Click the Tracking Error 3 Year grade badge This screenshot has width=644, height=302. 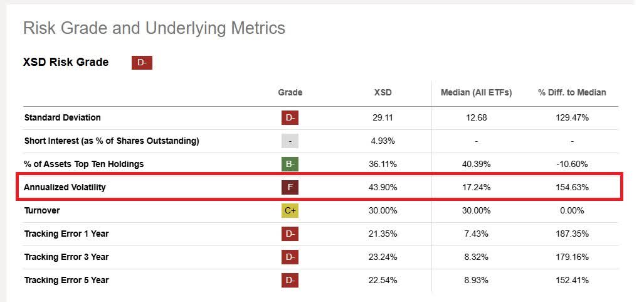[290, 257]
